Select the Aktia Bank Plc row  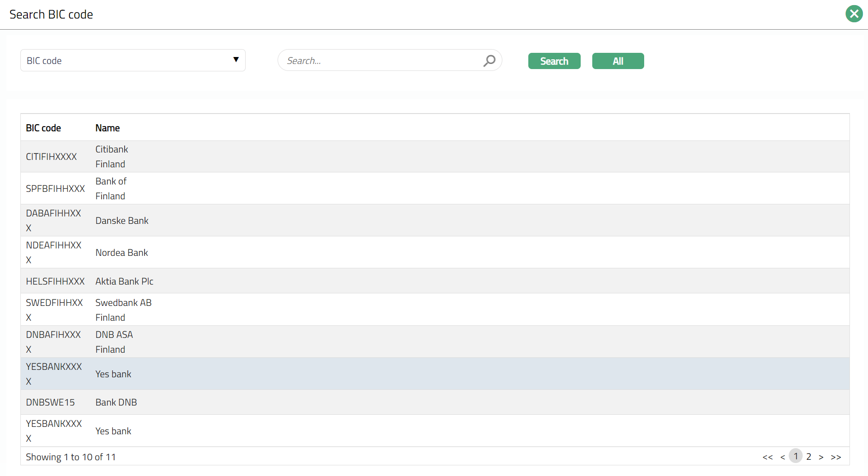(x=124, y=281)
